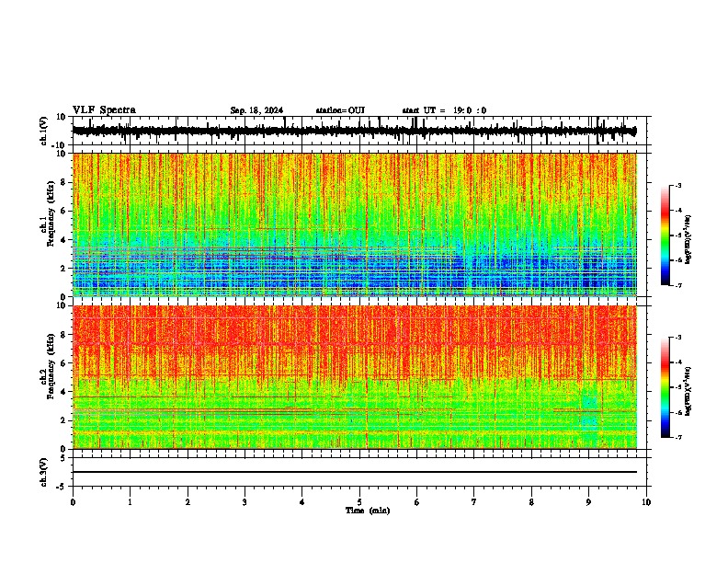Image resolution: width=728 pixels, height=563 pixels.
Task: Click the "VLF Spectra" plot title
Action: tap(104, 110)
